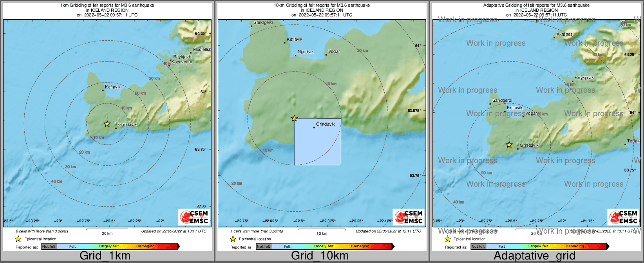Click the epicenter star on the Grid_1km map

click(107, 124)
